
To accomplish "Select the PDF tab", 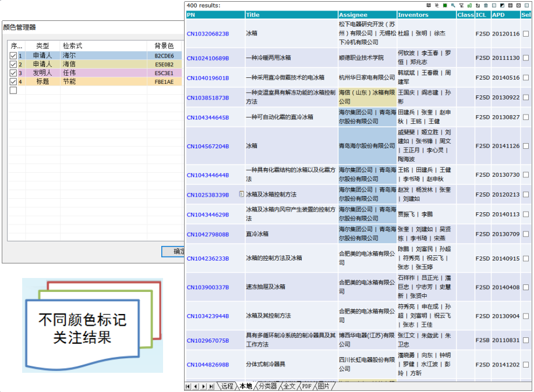I will tap(306, 386).
